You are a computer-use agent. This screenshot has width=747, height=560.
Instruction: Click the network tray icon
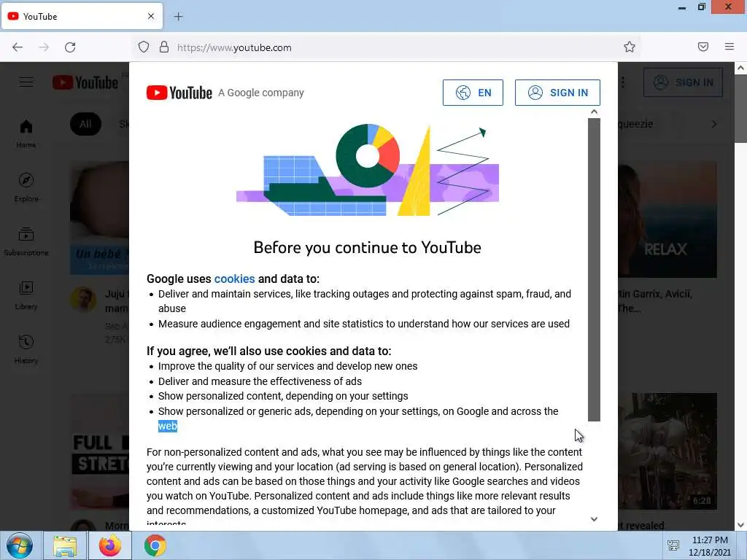point(673,545)
